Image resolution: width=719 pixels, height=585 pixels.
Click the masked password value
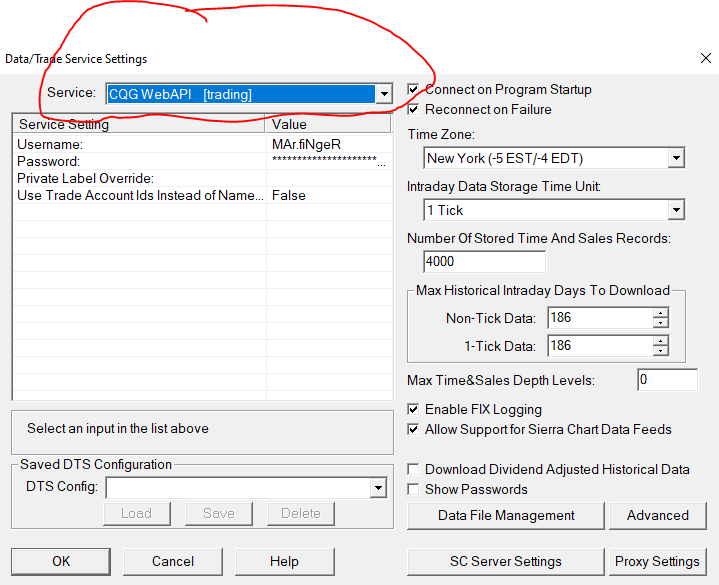[328, 160]
